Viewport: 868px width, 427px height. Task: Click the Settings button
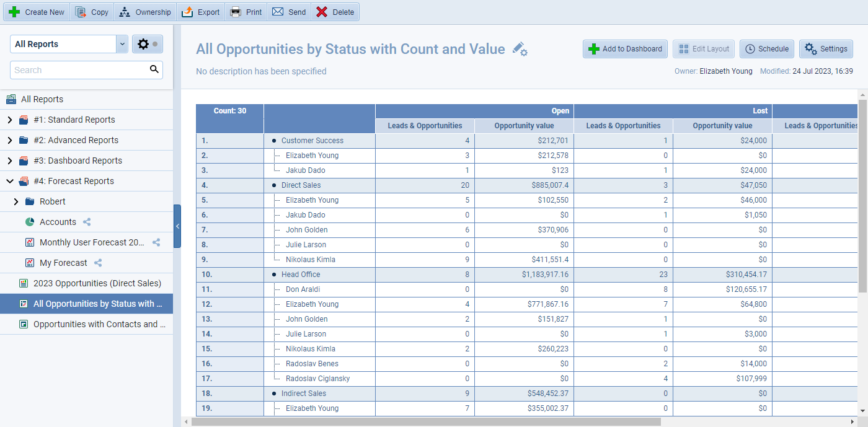pyautogui.click(x=826, y=48)
